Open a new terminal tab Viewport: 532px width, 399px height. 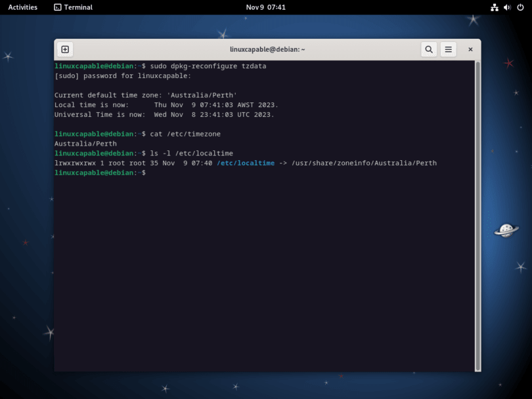point(64,49)
